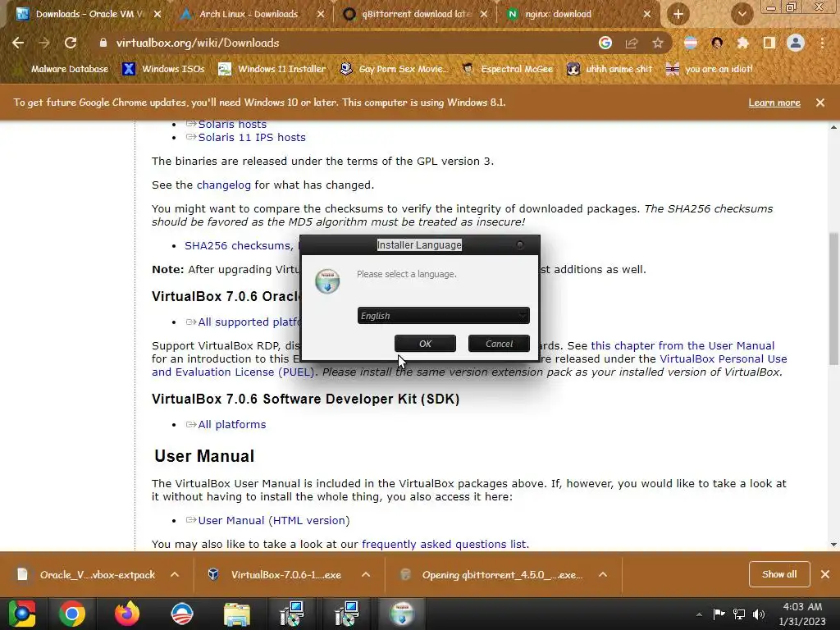The width and height of the screenshot is (840, 630).
Task: Open the 'you are an idiot!' bookmark
Action: (x=710, y=69)
